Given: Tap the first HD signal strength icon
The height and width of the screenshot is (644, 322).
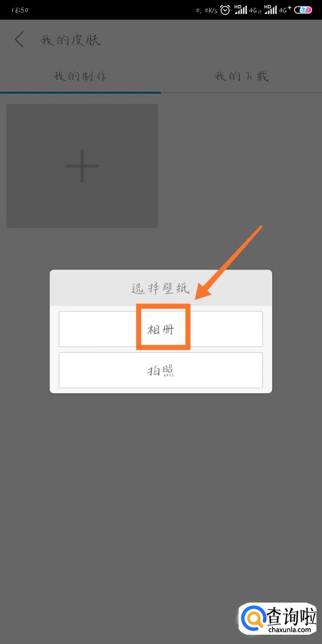Looking at the screenshot, I should pyautogui.click(x=241, y=10).
